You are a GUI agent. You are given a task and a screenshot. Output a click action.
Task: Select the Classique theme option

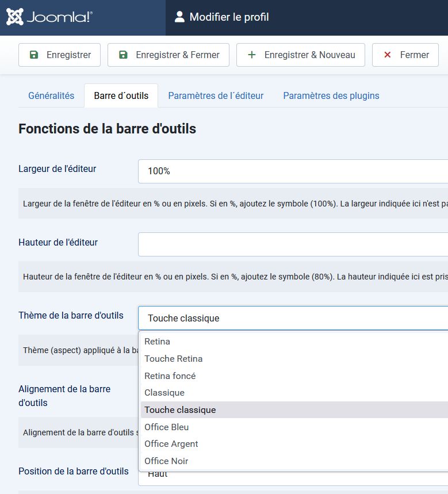pyautogui.click(x=164, y=393)
